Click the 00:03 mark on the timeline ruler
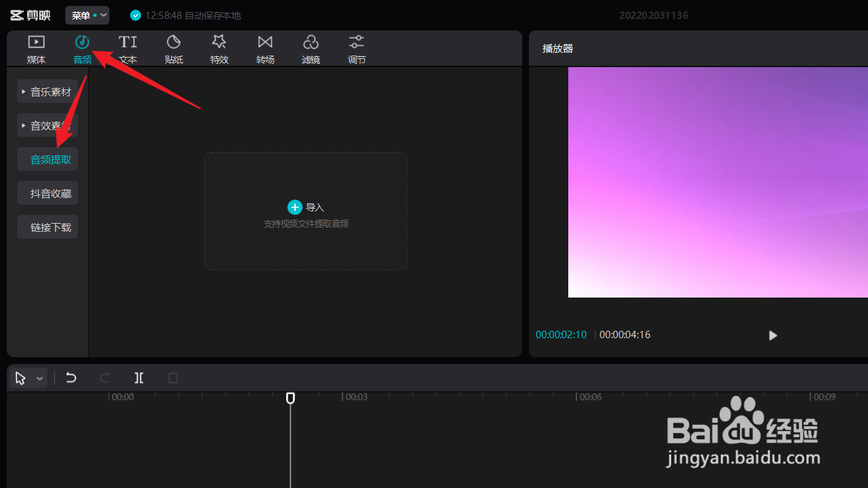 (x=356, y=396)
